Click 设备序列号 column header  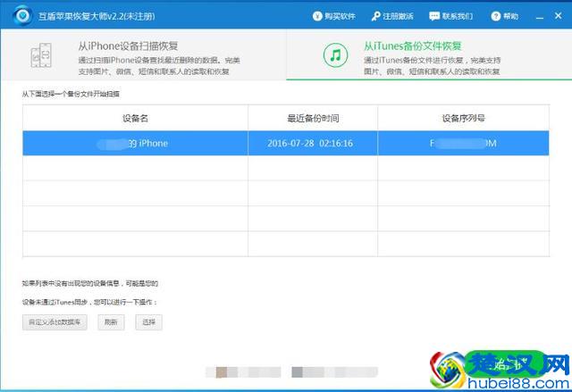pyautogui.click(x=463, y=118)
